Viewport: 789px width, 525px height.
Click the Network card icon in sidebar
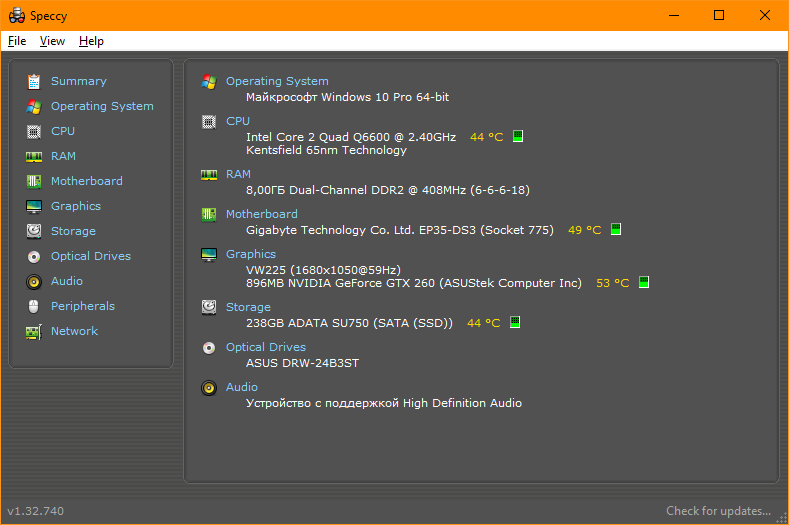click(34, 332)
